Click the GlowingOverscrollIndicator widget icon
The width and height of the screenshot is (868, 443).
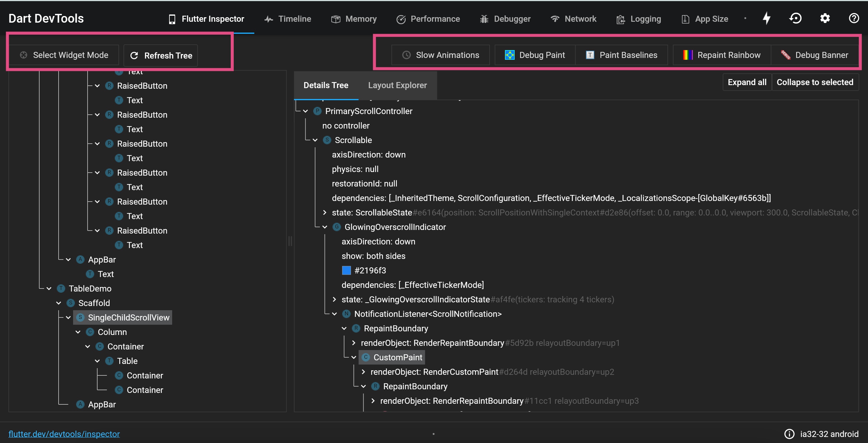point(337,227)
